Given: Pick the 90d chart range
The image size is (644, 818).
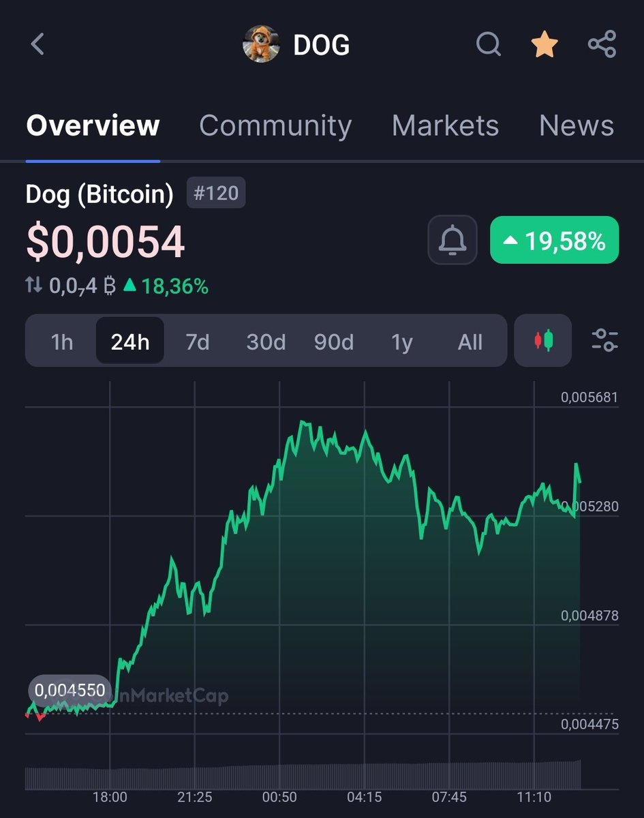Looking at the screenshot, I should tap(334, 342).
